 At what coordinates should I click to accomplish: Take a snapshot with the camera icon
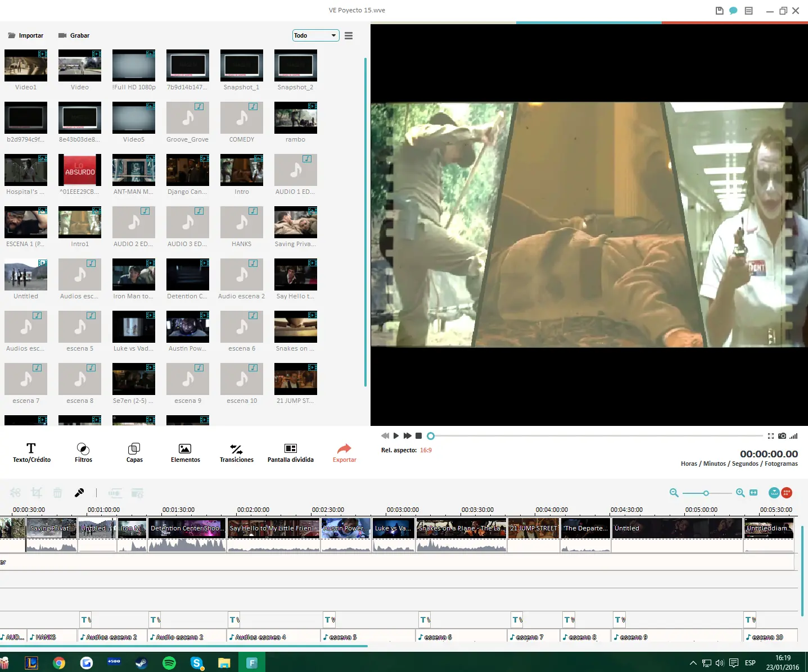[782, 436]
